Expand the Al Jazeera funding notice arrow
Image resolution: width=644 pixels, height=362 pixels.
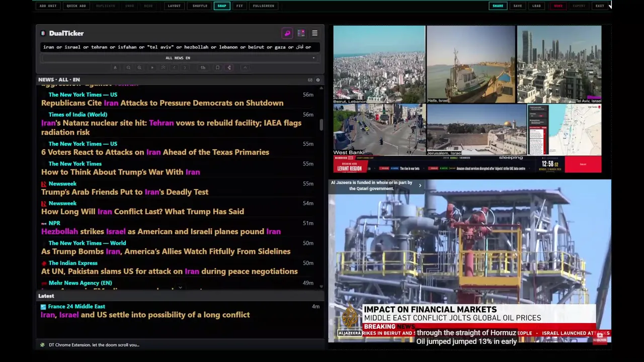coord(420,186)
